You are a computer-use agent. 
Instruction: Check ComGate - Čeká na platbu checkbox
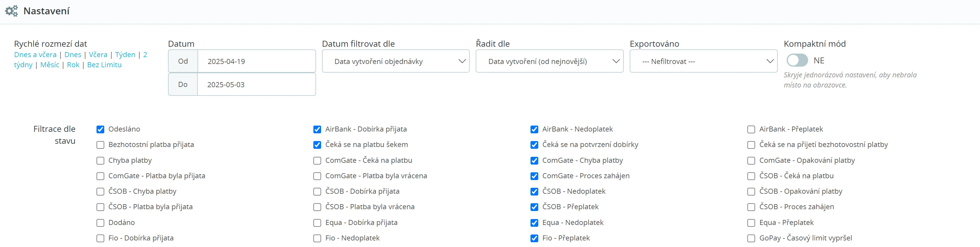[317, 161]
